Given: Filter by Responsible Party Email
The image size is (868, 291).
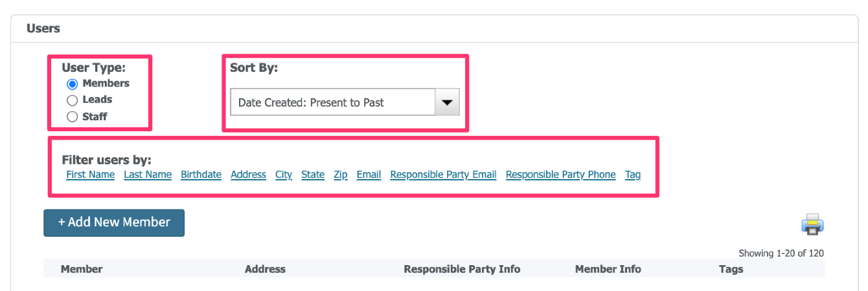Looking at the screenshot, I should point(443,175).
